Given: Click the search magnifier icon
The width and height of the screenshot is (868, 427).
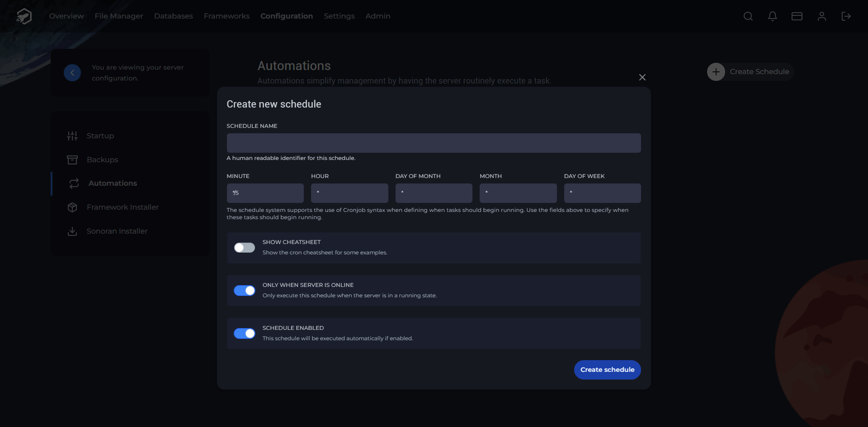Looking at the screenshot, I should tap(748, 16).
